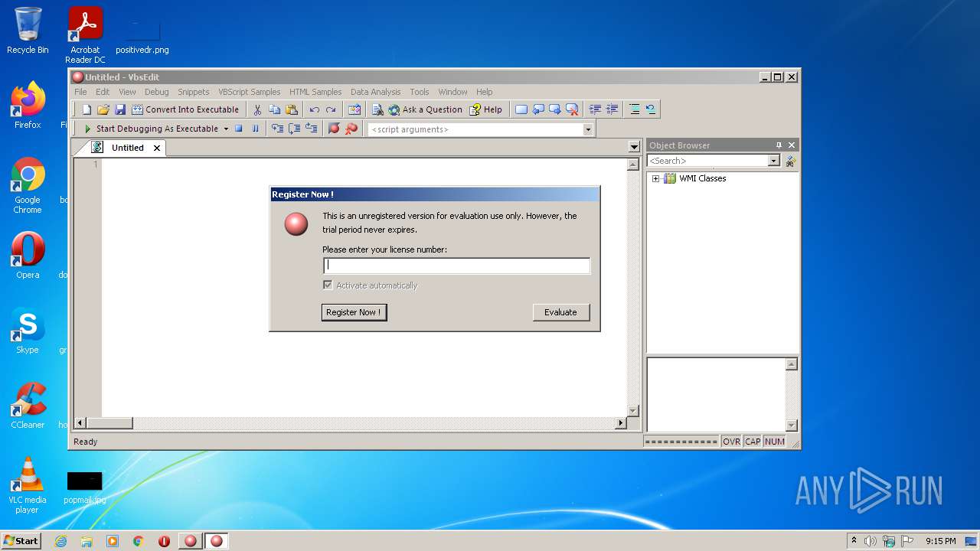Stop debugging with the square icon
Viewport: 980px width, 551px height.
(239, 129)
